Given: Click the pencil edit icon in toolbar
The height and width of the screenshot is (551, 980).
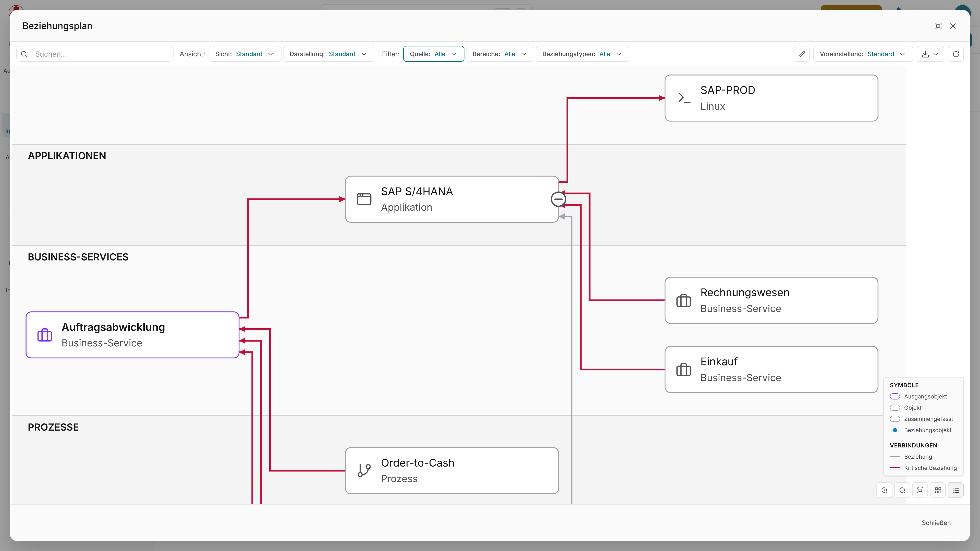Looking at the screenshot, I should point(802,54).
